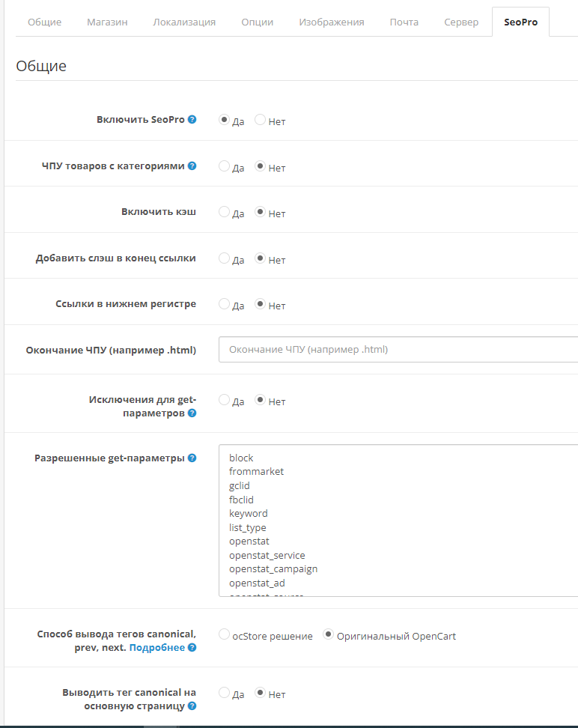Select Да for Исключения для get-параметров

224,400
